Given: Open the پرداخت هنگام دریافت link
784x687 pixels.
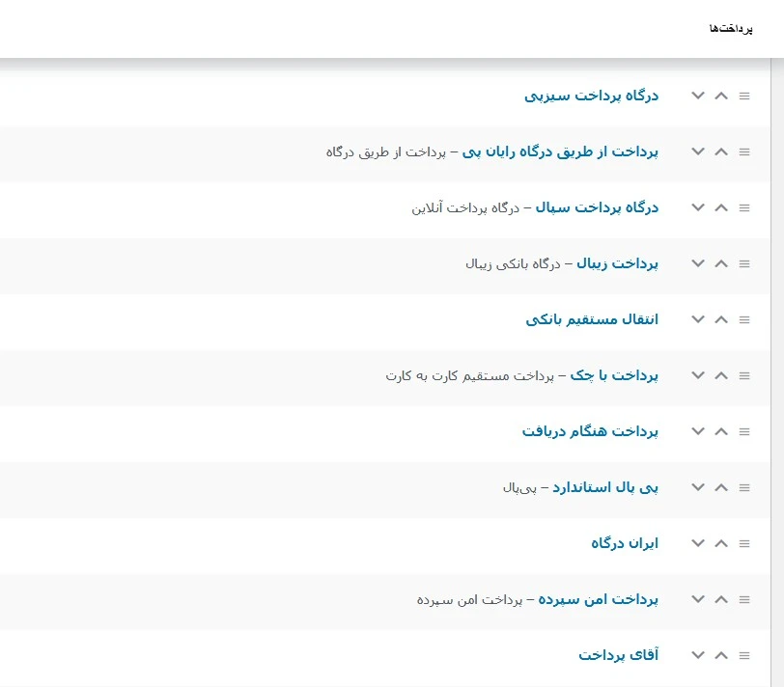Looking at the screenshot, I should tap(590, 431).
